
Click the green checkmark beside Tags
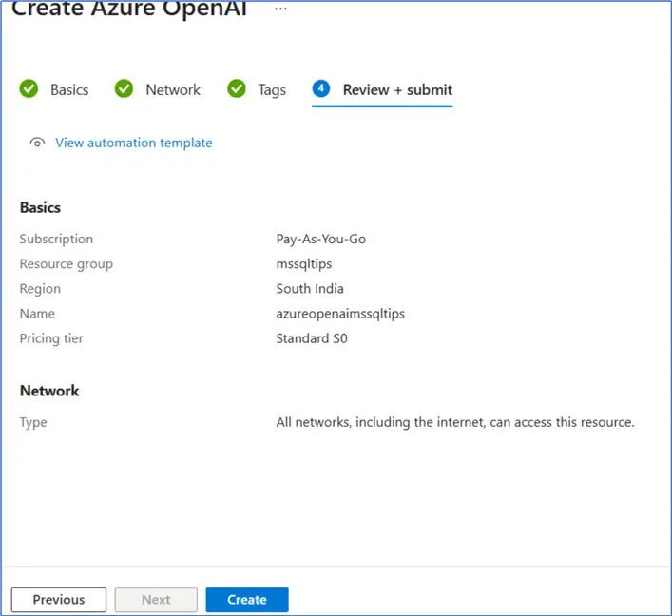(237, 88)
